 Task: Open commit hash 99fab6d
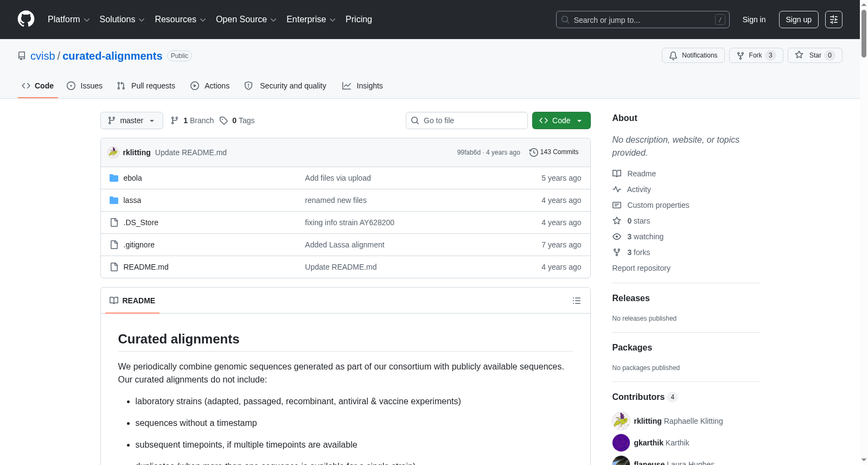click(469, 152)
